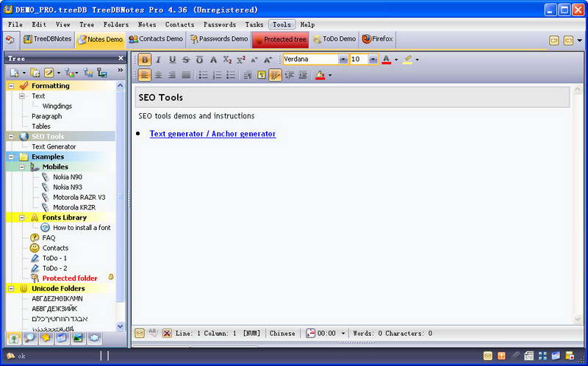Click the red X icon in editor status bar
This screenshot has height=366, width=588.
[167, 333]
